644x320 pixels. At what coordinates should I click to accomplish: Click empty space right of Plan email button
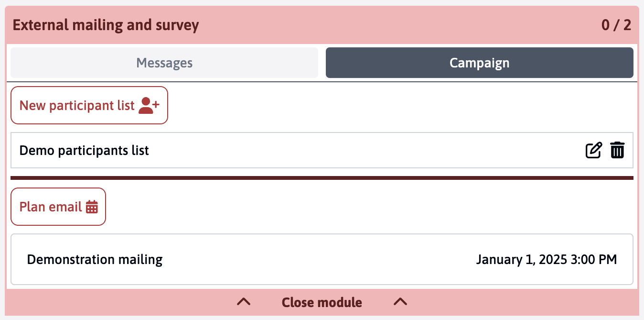pos(334,207)
